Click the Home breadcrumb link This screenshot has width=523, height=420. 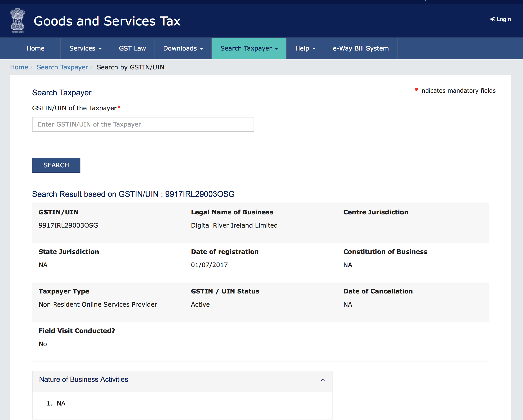(x=19, y=67)
